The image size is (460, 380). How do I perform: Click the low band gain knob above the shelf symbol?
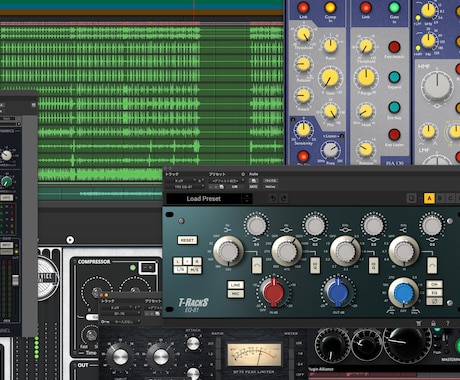(256, 226)
